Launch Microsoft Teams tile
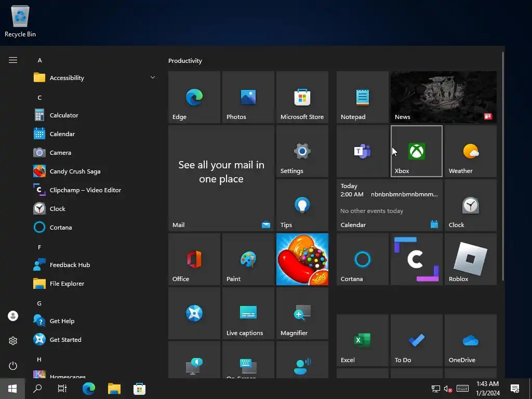The height and width of the screenshot is (399, 532). pos(362,151)
